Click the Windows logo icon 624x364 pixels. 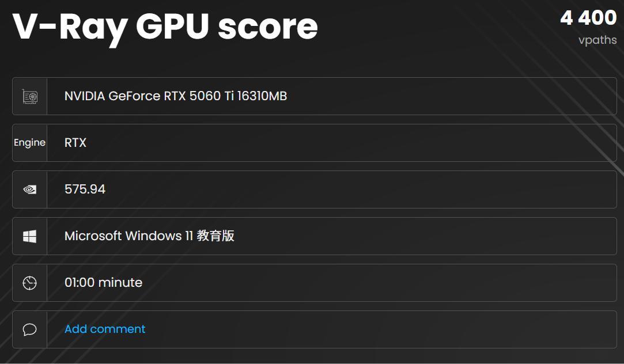coord(30,236)
